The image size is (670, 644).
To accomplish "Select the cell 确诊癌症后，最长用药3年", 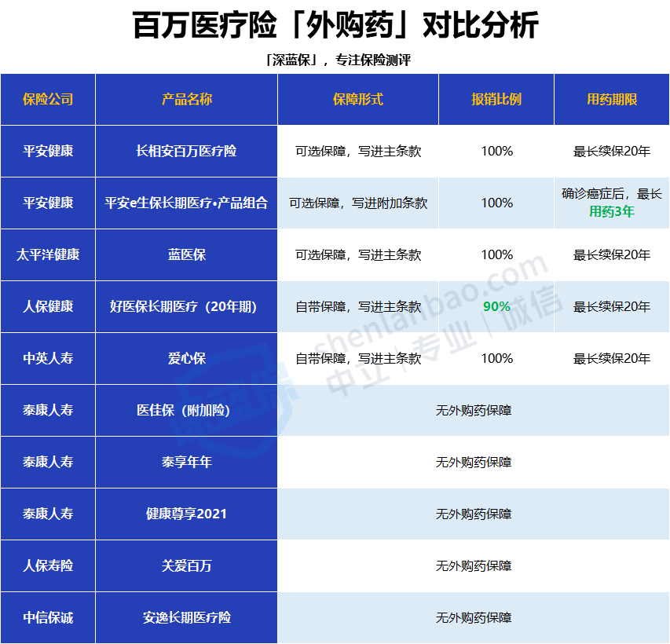I will [x=612, y=203].
